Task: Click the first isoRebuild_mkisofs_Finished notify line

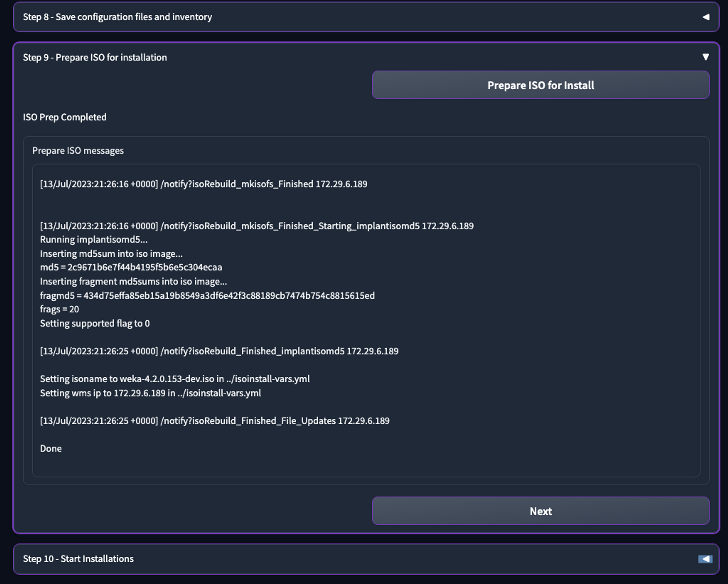Action: (x=203, y=184)
